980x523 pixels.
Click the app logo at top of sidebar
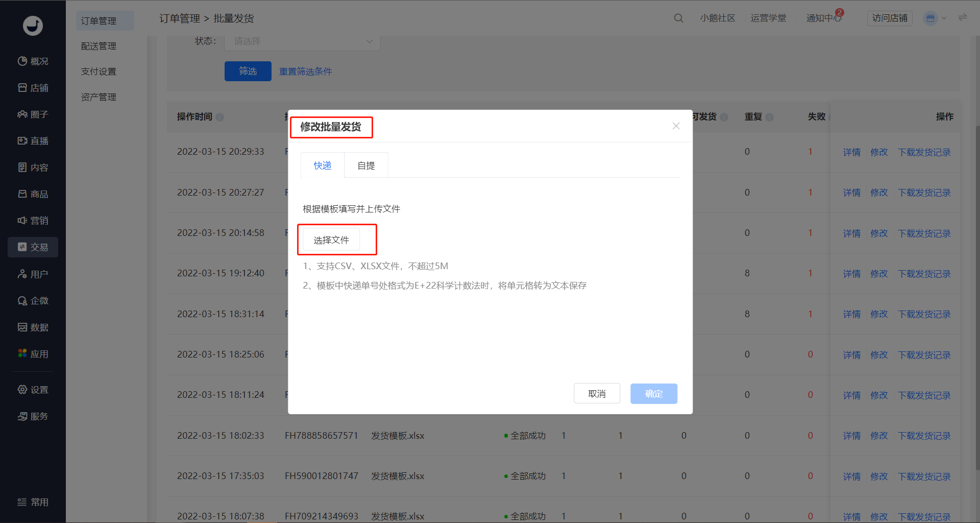click(33, 25)
